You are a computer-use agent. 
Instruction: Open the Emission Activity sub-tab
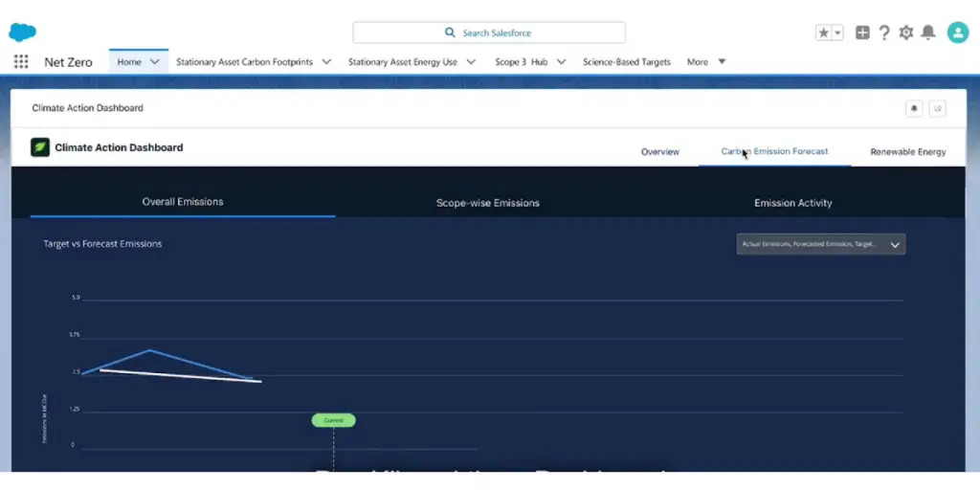coord(793,203)
